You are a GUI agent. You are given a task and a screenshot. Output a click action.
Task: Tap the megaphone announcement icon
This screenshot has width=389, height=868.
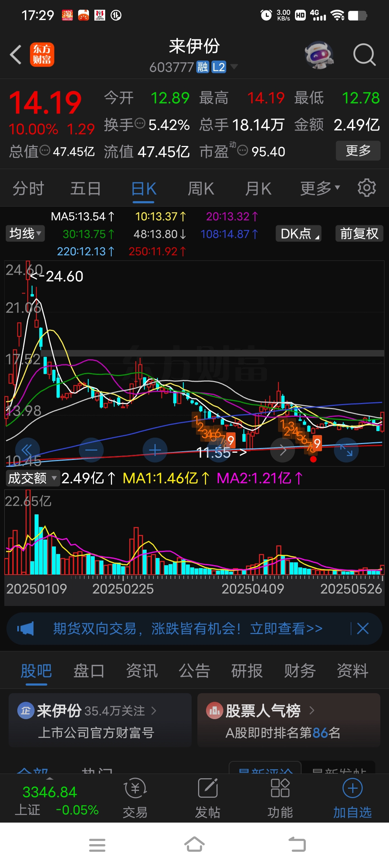26,629
